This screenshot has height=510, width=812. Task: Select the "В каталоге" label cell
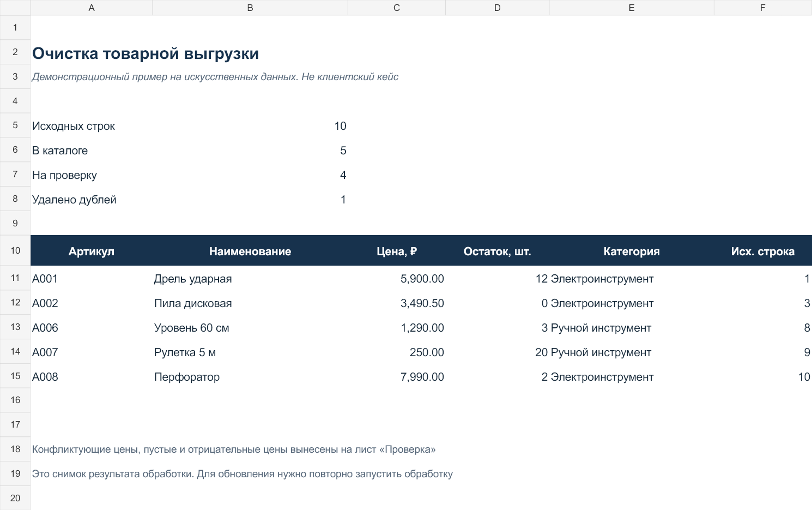(92, 151)
